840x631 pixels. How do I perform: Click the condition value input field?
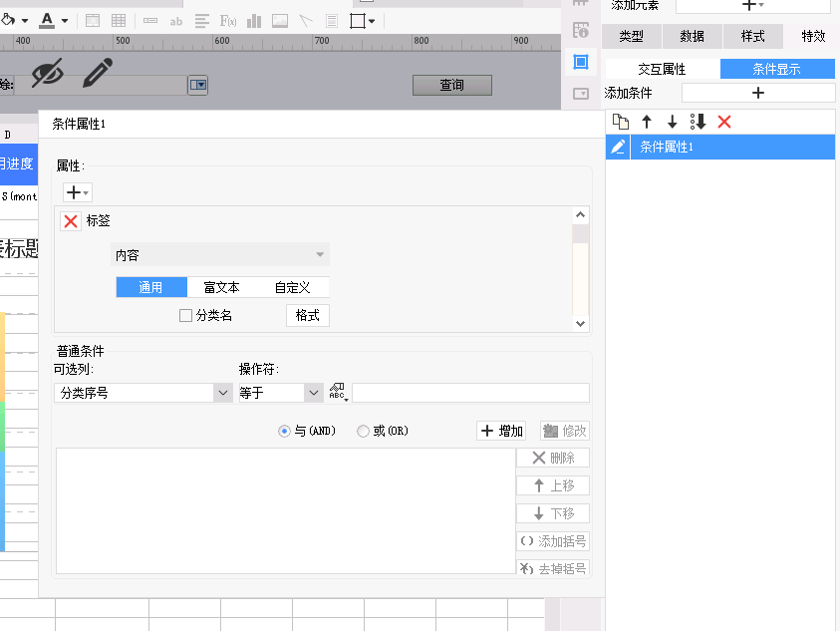470,393
